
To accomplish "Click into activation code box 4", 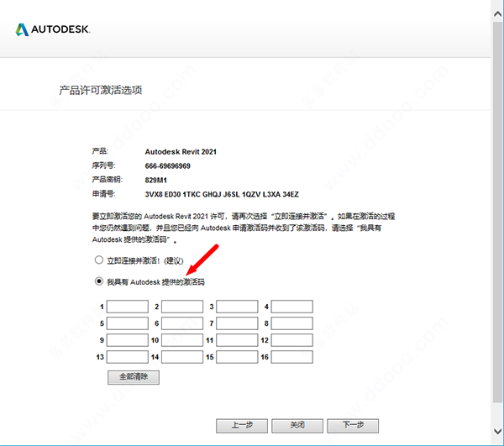I will click(291, 307).
